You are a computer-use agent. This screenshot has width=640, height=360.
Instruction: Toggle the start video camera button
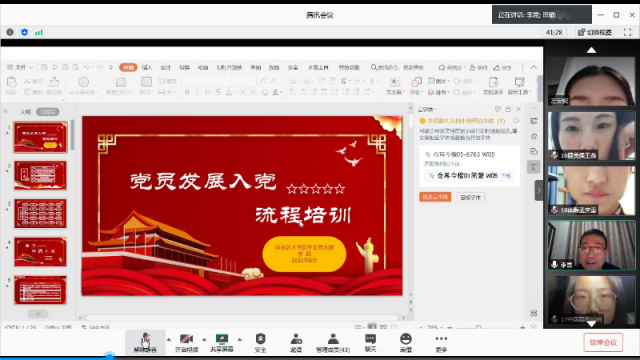tap(187, 343)
